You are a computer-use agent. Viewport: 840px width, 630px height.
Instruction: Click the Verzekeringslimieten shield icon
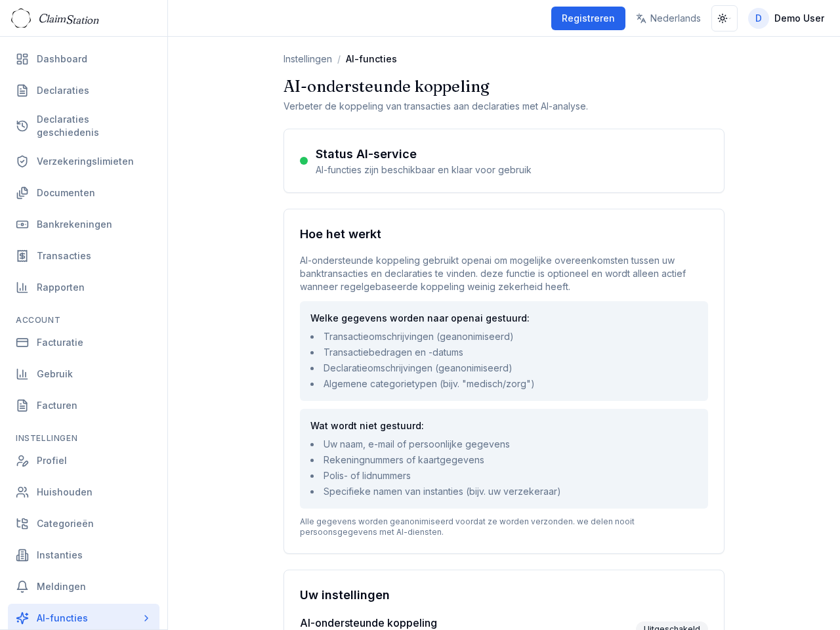(22, 161)
